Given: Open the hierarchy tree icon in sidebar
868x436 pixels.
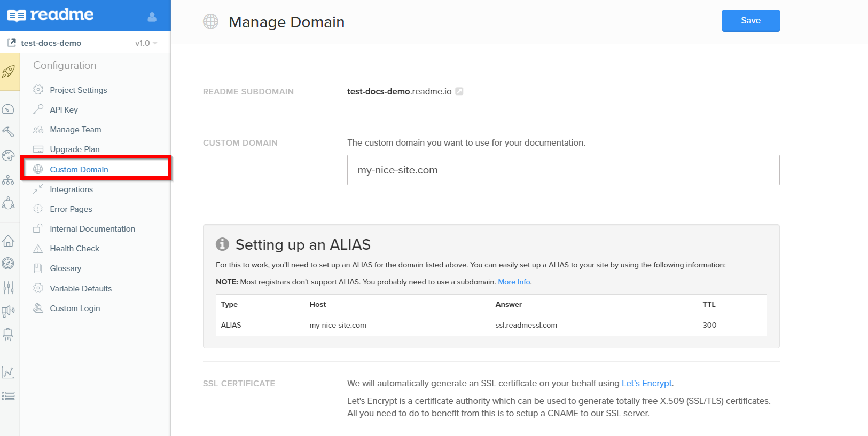Looking at the screenshot, I should click(x=8, y=180).
